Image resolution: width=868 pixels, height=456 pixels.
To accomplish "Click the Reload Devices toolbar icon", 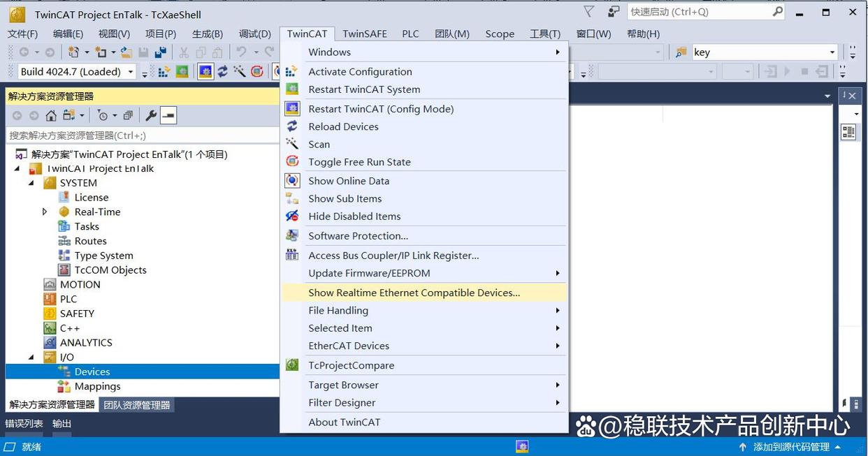I will click(x=222, y=71).
